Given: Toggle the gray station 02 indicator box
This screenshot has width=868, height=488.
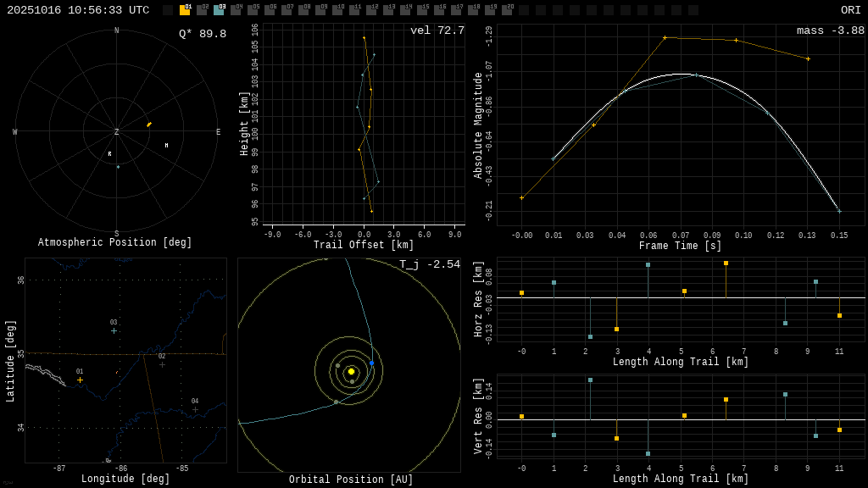Looking at the screenshot, I should click(202, 10).
